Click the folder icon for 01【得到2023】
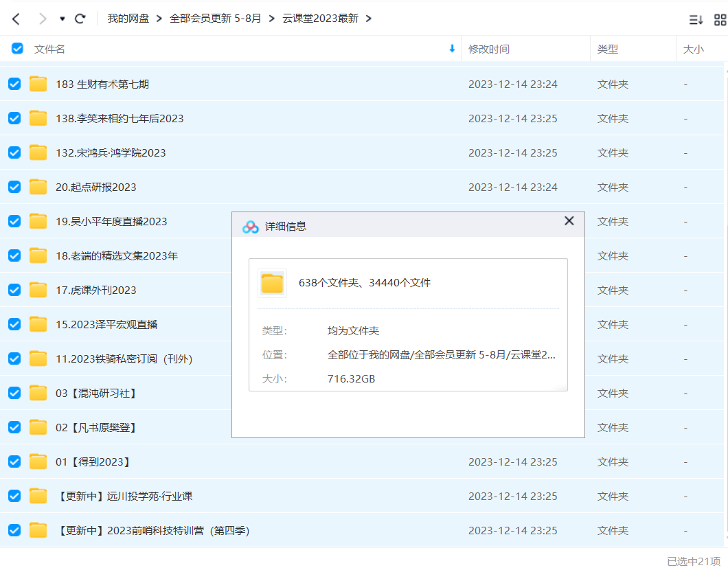 click(38, 461)
